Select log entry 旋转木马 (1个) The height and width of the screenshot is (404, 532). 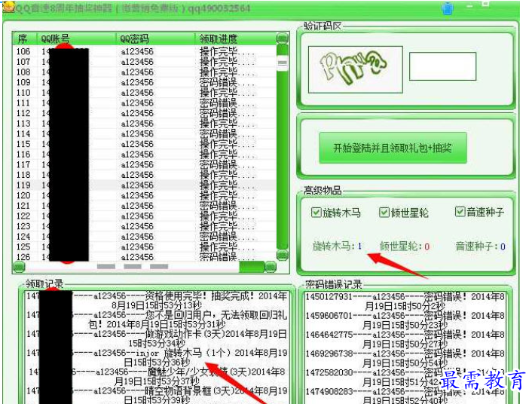click(x=157, y=357)
